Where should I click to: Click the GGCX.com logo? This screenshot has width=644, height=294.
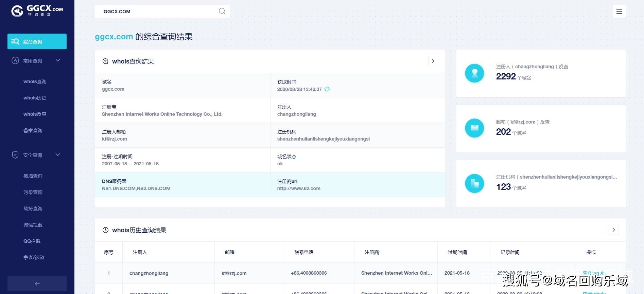37,11
